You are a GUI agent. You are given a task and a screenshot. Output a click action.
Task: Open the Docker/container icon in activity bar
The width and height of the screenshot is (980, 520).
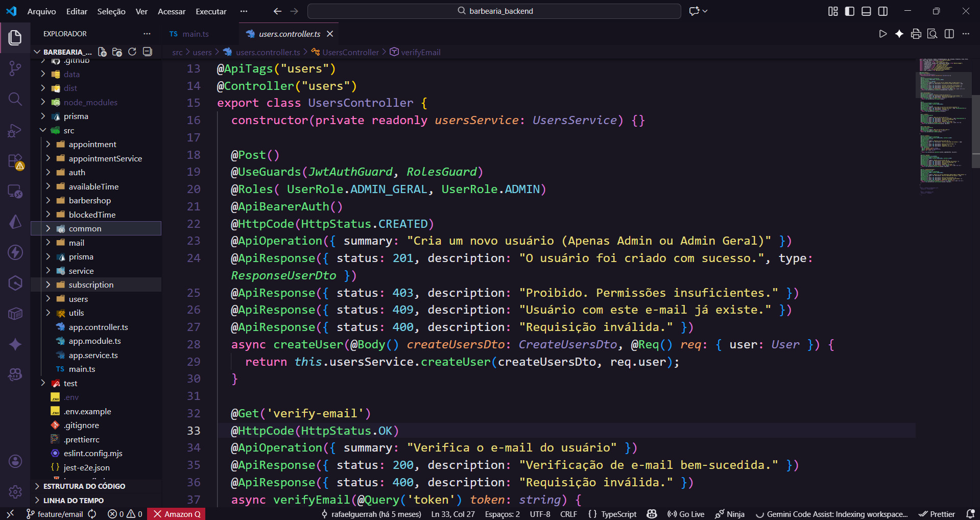15,314
